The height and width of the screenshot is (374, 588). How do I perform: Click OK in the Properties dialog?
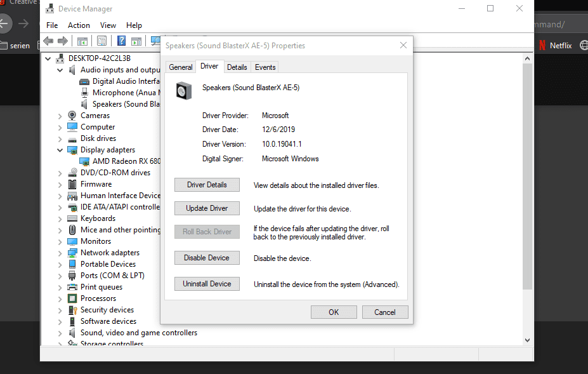coord(334,312)
